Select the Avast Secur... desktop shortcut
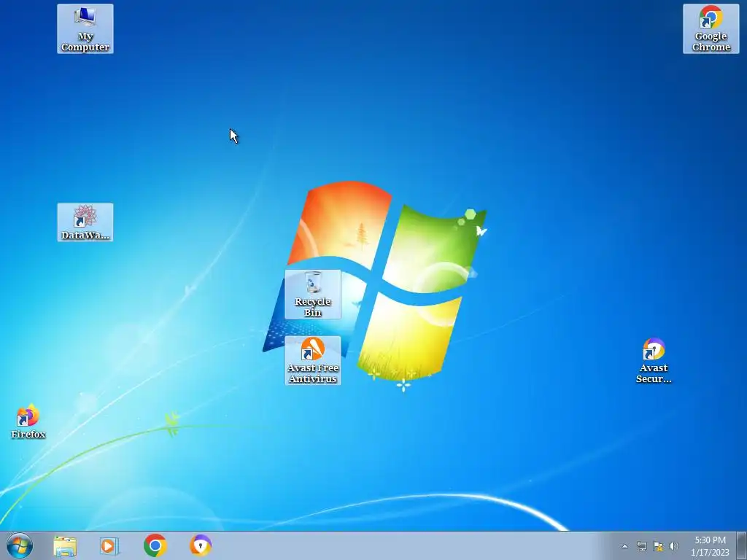 click(x=654, y=360)
